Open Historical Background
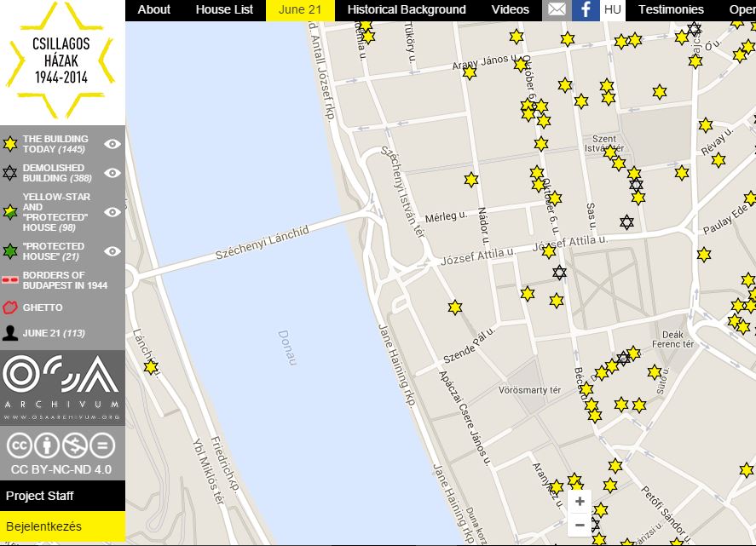This screenshot has height=546, width=756. click(407, 9)
